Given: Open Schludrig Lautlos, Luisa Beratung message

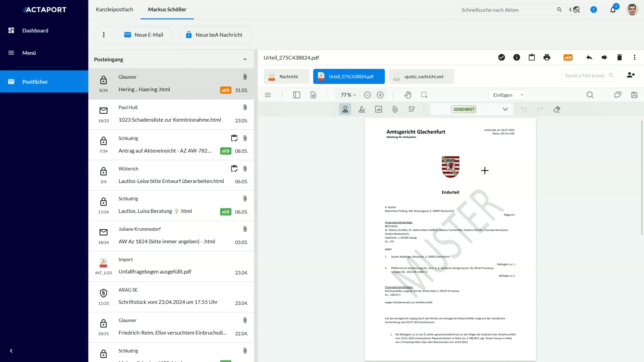Looking at the screenshot, I should (x=171, y=205).
